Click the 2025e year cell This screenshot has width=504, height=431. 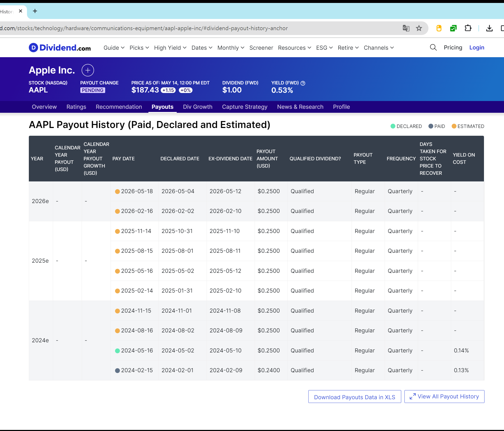40,261
